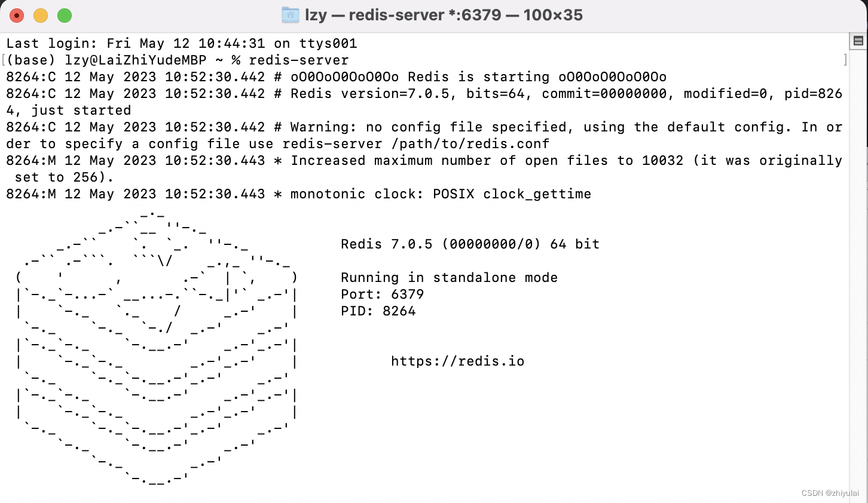Click the 'Redis 7.0.5 (00000000/0) 64 bit' line
Viewport: 868px width, 503px height.
(x=470, y=244)
